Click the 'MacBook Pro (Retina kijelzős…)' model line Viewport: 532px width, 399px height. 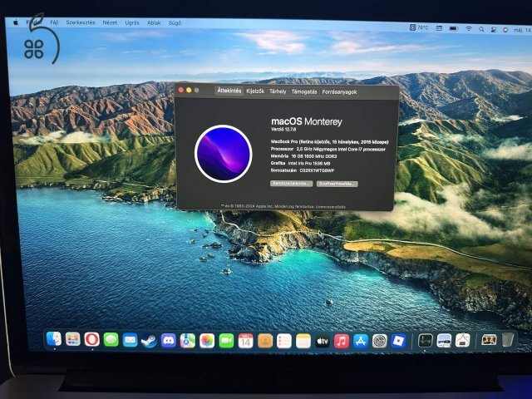[329, 142]
